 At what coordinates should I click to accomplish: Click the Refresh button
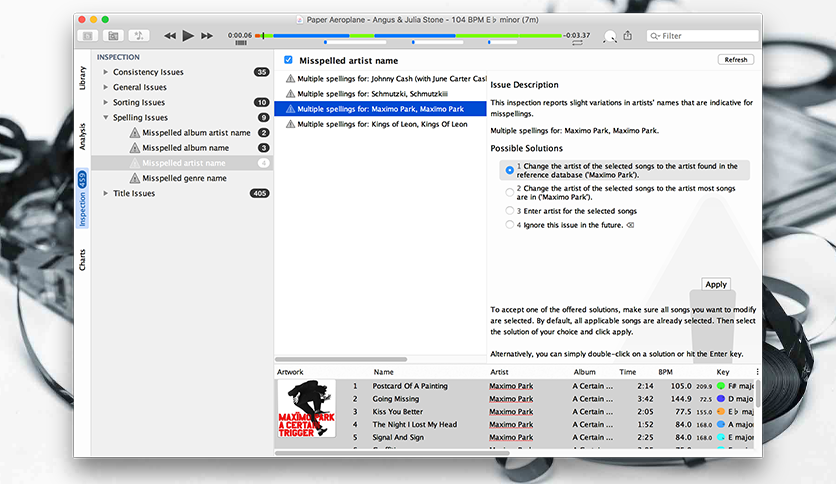736,60
